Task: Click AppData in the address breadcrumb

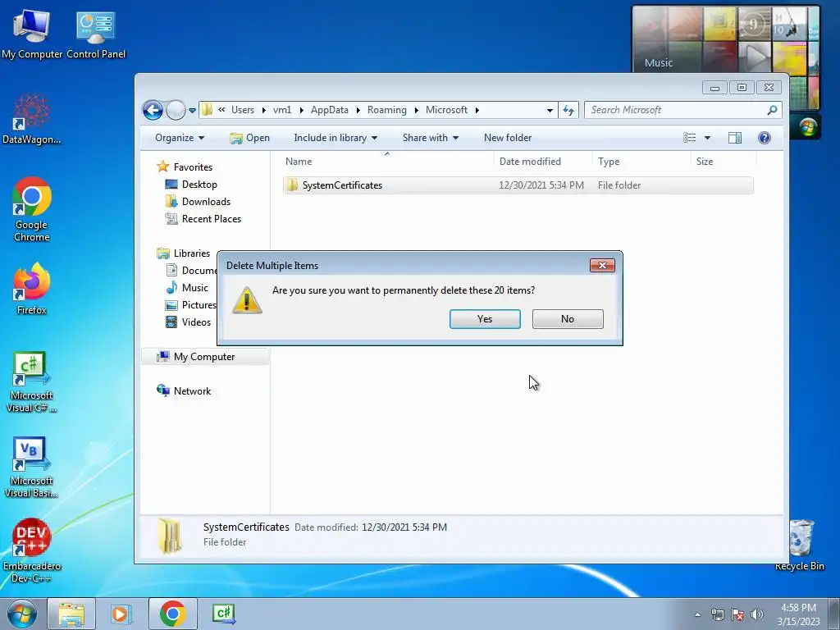Action: point(329,110)
